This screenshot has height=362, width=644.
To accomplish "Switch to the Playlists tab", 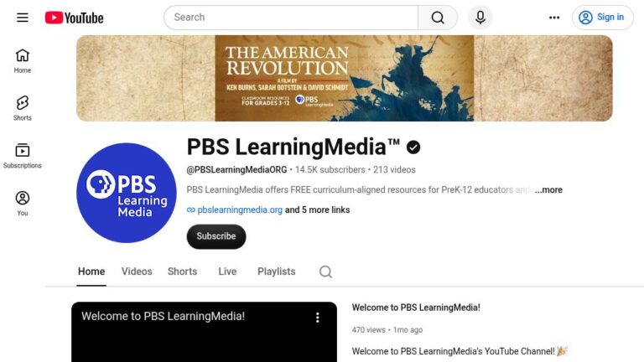I will tap(277, 271).
